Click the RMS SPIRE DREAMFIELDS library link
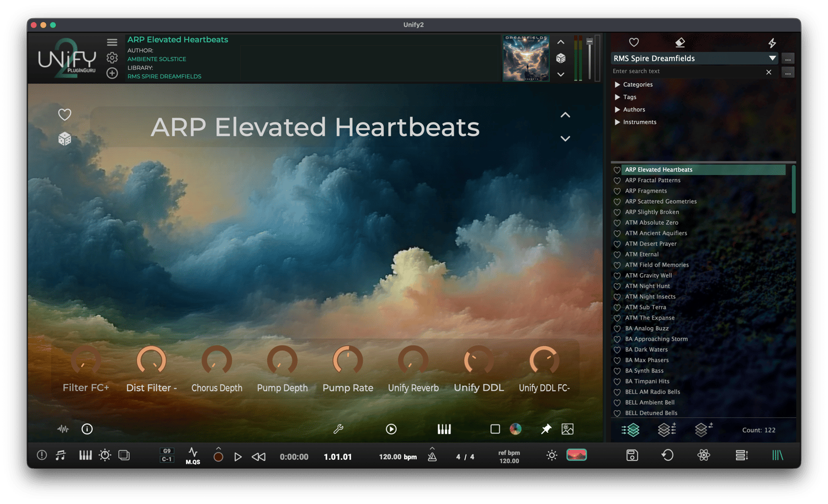The image size is (828, 504). point(164,76)
